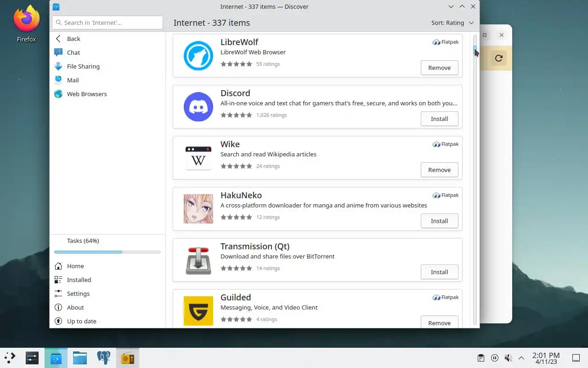Focus the Search in 'Internet' field
Viewport: 588px width, 368px height.
pos(107,23)
